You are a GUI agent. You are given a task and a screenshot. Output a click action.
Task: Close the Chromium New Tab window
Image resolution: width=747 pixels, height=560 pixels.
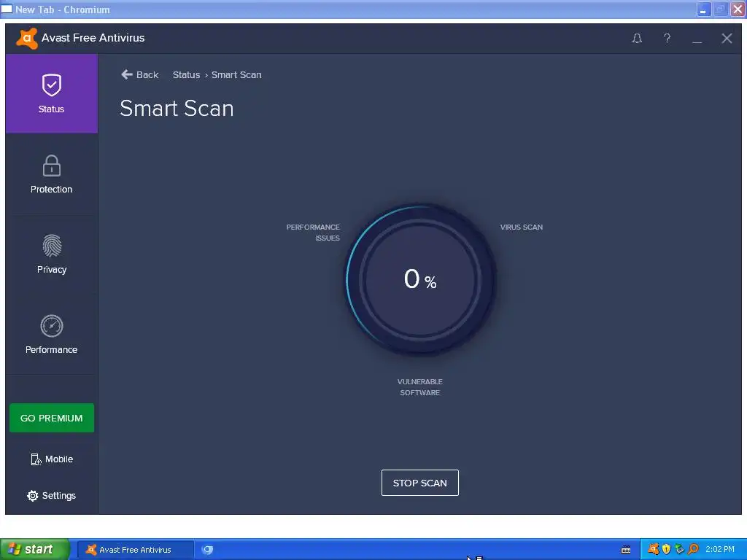[x=738, y=9]
